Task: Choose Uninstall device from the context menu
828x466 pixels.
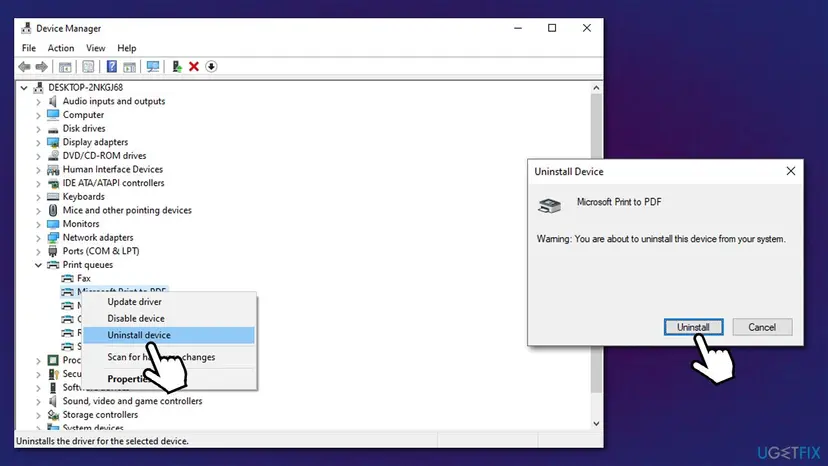Action: pyautogui.click(x=168, y=335)
